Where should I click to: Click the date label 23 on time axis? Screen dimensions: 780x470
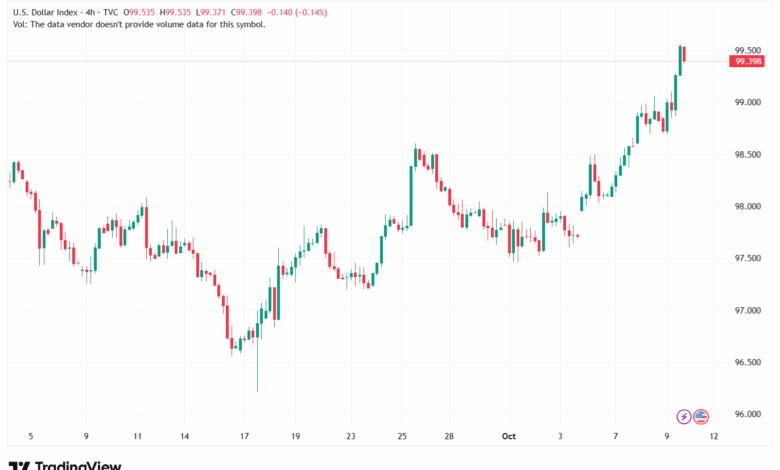(x=351, y=436)
